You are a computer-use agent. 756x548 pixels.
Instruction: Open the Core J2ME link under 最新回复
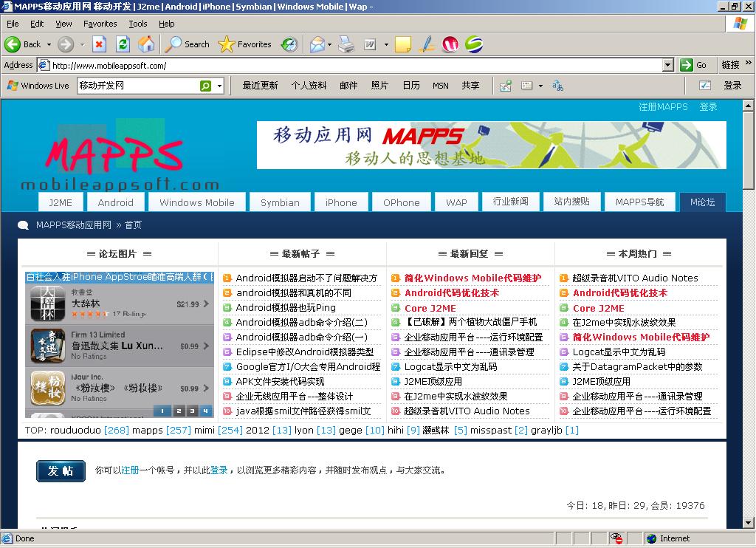coord(430,308)
